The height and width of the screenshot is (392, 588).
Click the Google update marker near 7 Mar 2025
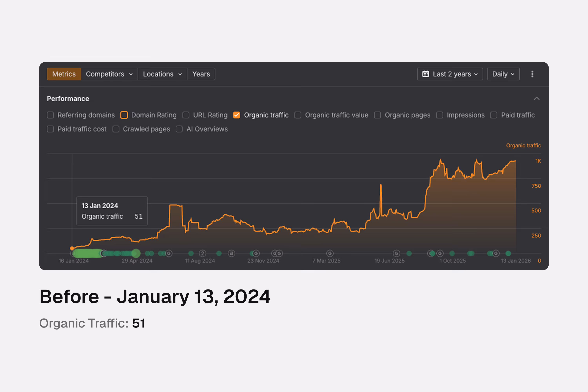[x=330, y=253]
